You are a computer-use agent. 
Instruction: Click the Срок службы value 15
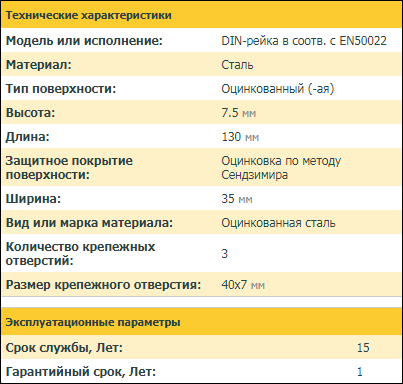pos(363,348)
